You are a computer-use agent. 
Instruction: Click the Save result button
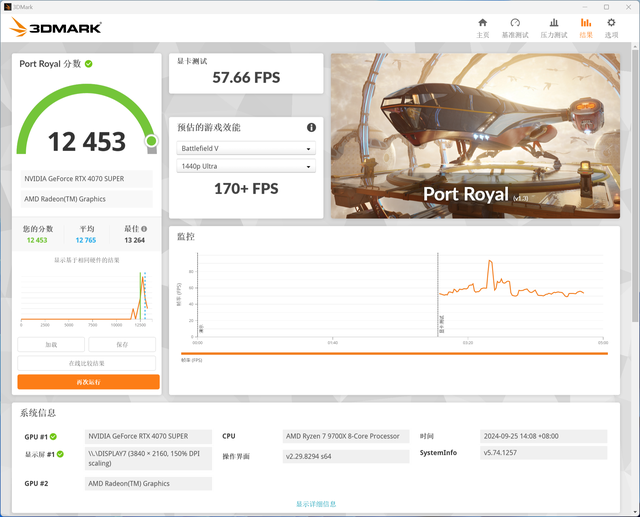click(122, 344)
